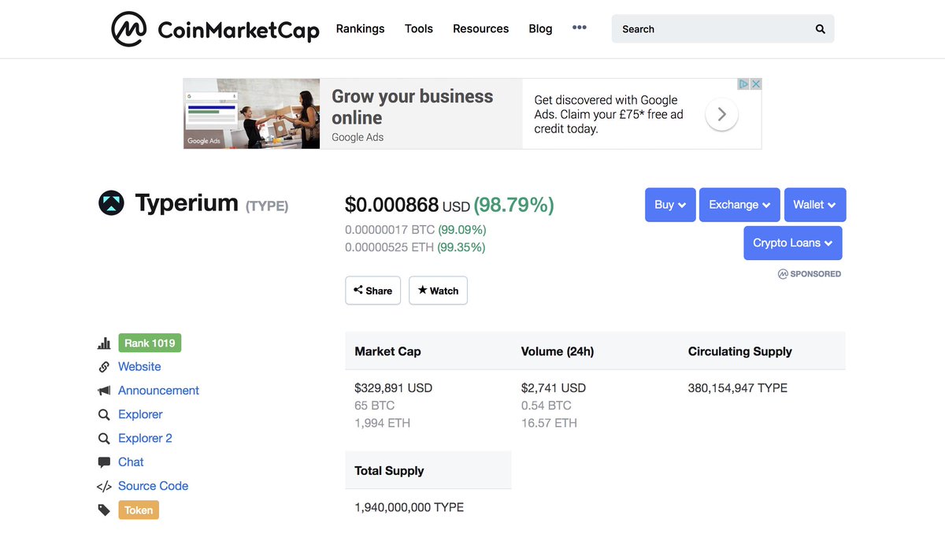Open the Tools menu
The height and width of the screenshot is (560, 945).
pos(419,28)
